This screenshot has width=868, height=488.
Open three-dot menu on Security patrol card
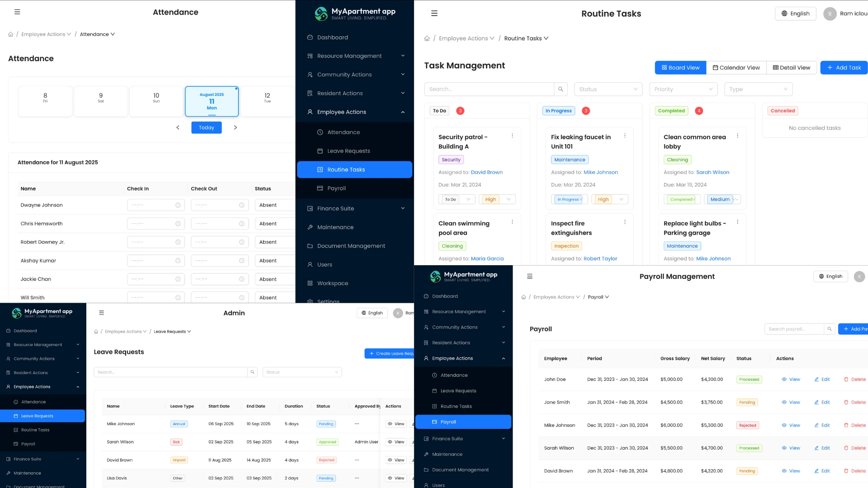click(512, 136)
